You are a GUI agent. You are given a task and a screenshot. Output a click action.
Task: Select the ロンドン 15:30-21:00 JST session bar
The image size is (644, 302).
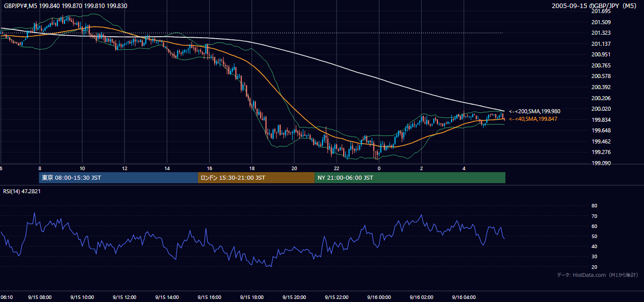pyautogui.click(x=256, y=178)
